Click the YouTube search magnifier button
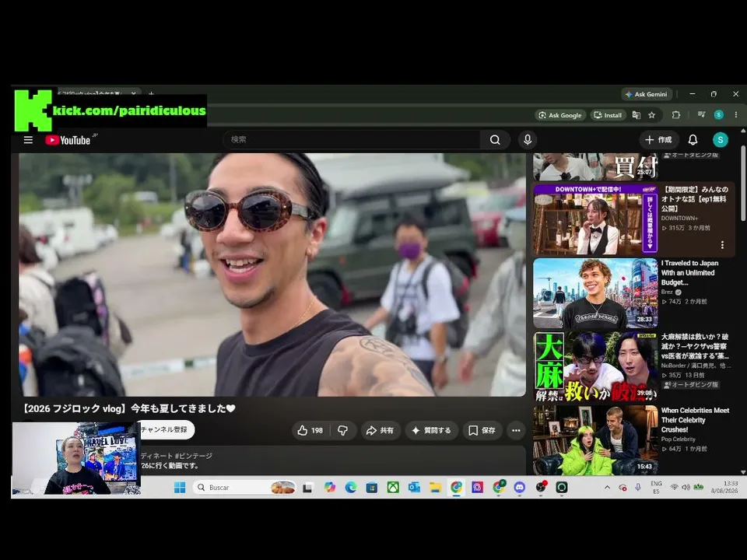This screenshot has width=747, height=560. coord(496,140)
